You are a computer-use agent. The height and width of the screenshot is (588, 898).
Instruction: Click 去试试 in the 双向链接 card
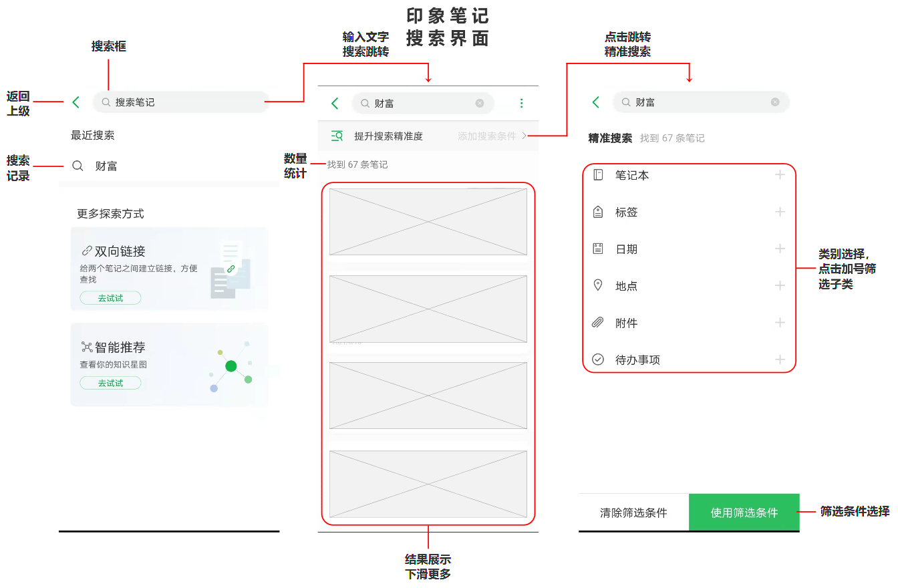[110, 299]
